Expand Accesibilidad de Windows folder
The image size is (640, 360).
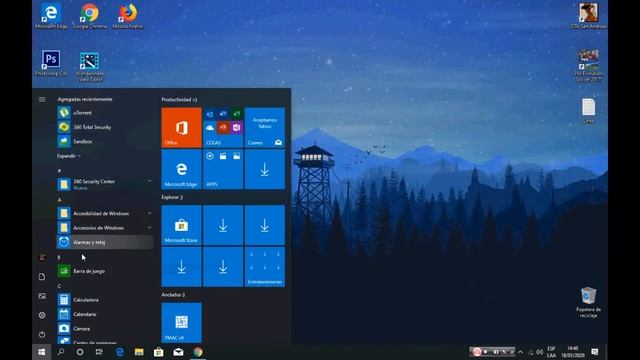105,213
